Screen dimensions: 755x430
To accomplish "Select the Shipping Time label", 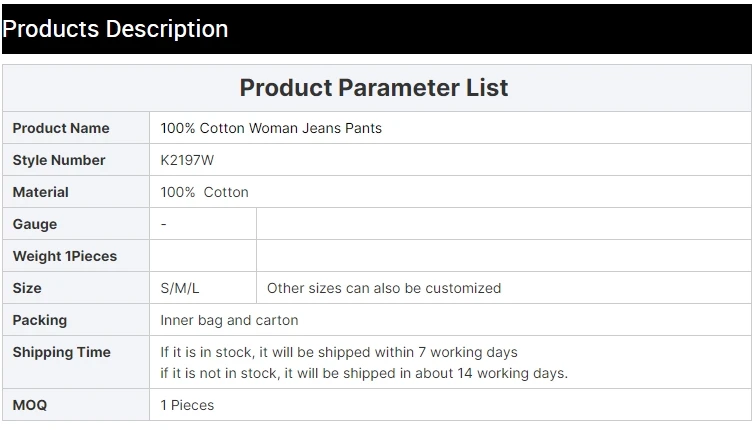I will [x=62, y=352].
